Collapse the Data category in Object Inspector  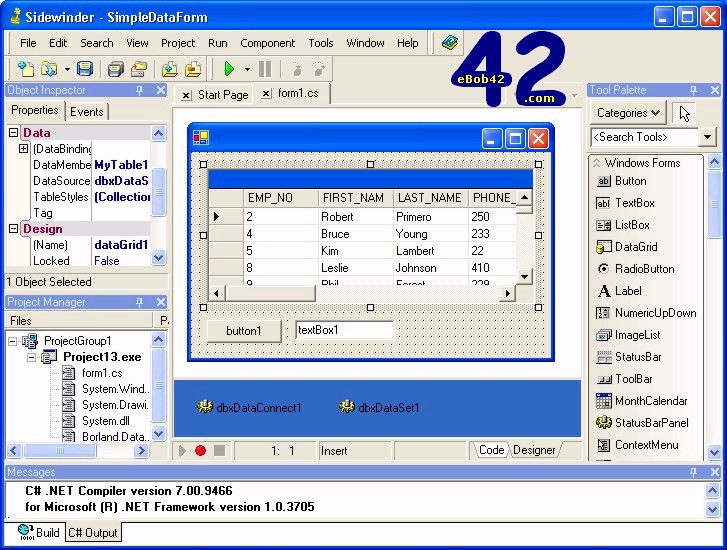14,133
